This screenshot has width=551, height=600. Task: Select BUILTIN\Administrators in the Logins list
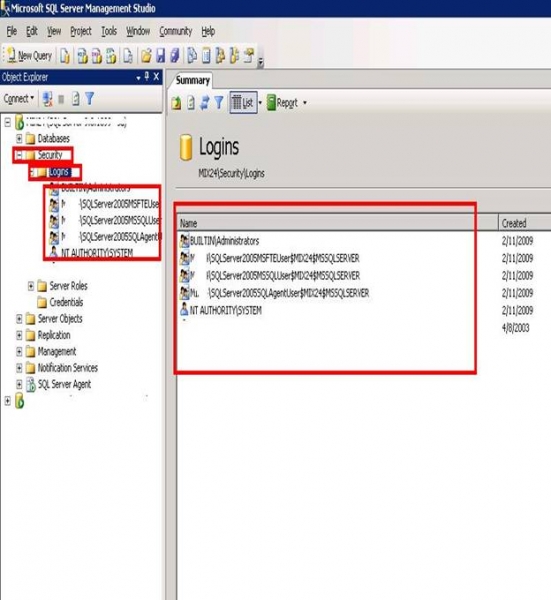coord(224,241)
